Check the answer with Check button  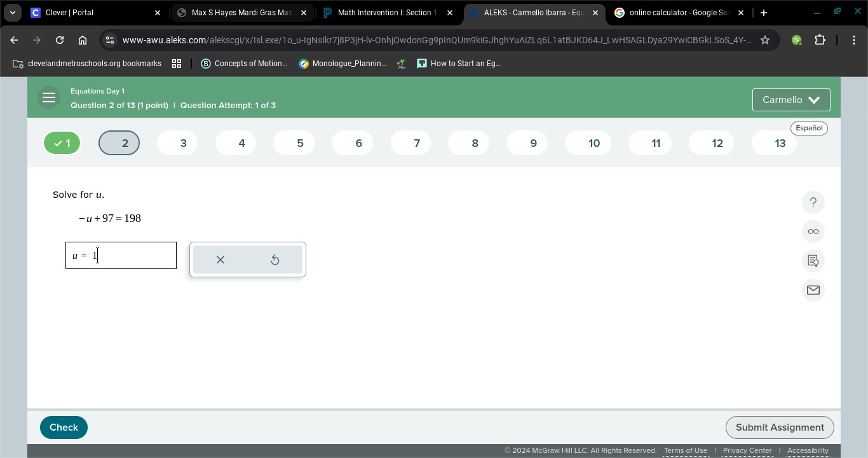click(64, 427)
